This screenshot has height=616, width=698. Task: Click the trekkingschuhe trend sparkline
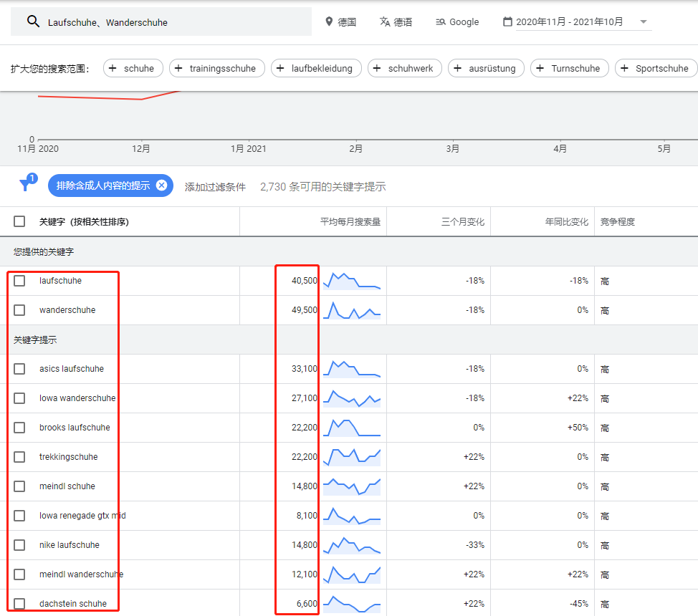[x=352, y=457]
